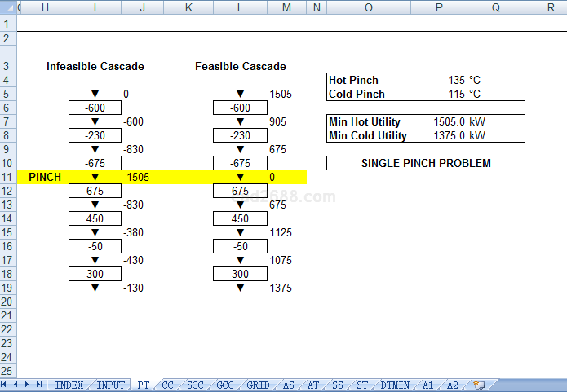The image size is (567, 392).
Task: Click the SINGLE PINCH PROBLEM box
Action: (425, 163)
